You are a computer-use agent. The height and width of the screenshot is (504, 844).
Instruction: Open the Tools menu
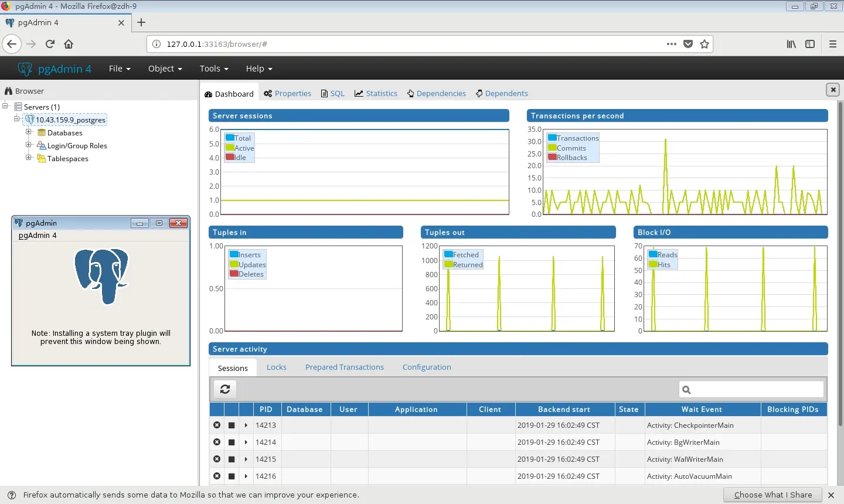[x=214, y=69]
